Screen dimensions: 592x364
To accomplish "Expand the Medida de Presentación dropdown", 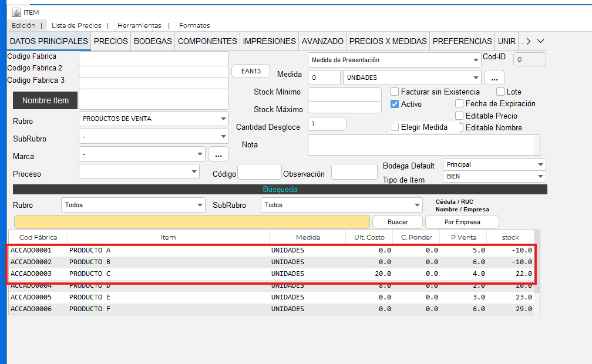I will click(x=476, y=60).
